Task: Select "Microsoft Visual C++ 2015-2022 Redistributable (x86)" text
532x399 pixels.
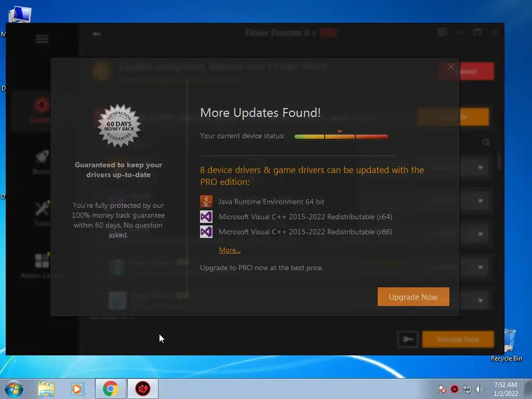Action: pyautogui.click(x=305, y=232)
